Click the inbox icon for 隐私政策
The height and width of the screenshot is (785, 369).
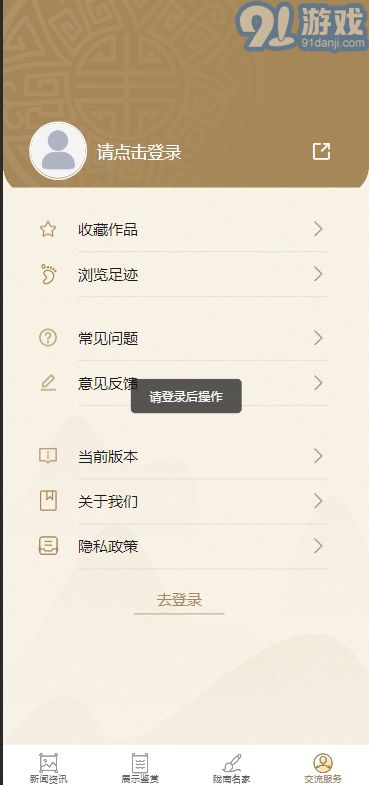click(48, 545)
